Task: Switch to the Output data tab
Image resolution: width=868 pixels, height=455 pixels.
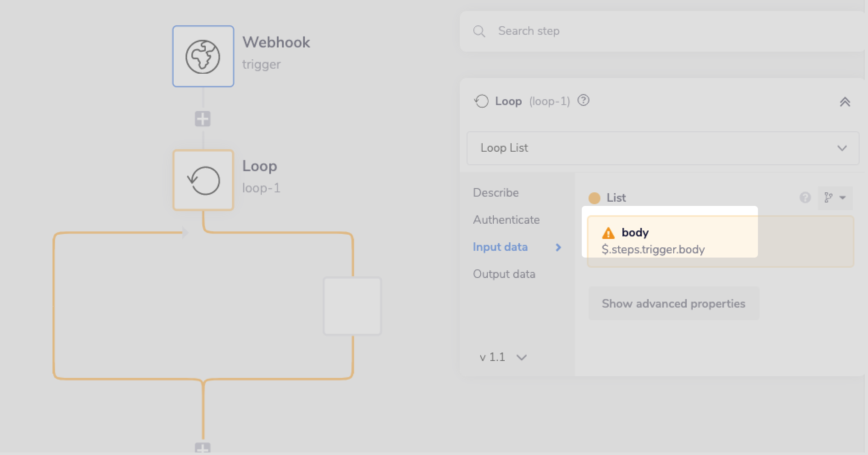Action: coord(505,274)
